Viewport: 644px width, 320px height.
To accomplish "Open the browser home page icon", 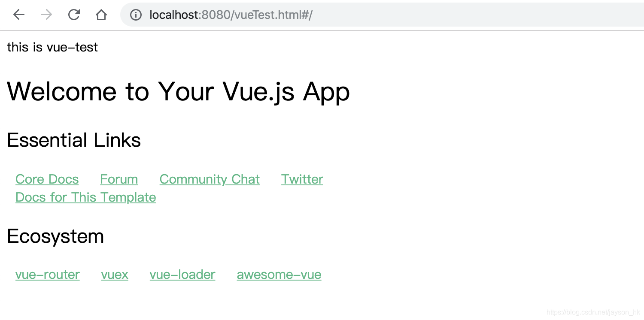I will pyautogui.click(x=101, y=15).
